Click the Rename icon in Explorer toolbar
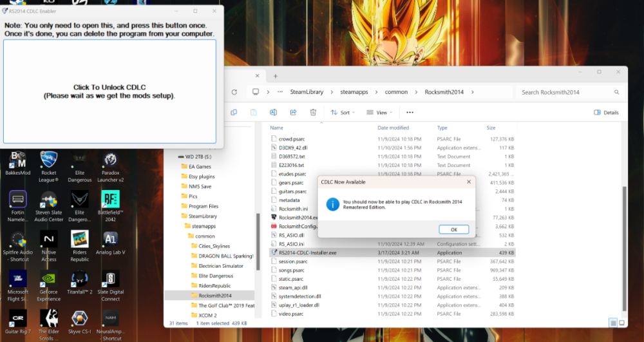 (x=273, y=112)
